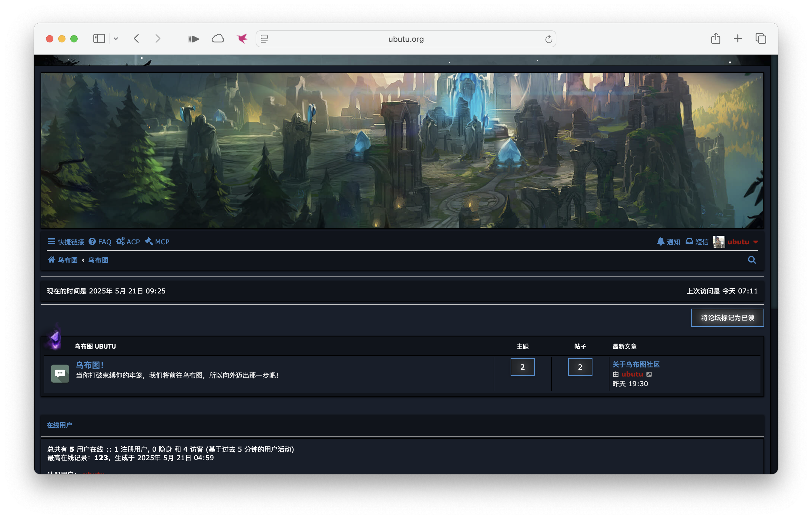This screenshot has height=519, width=812.
Task: Click the iCloud icon in toolbar
Action: coord(218,39)
